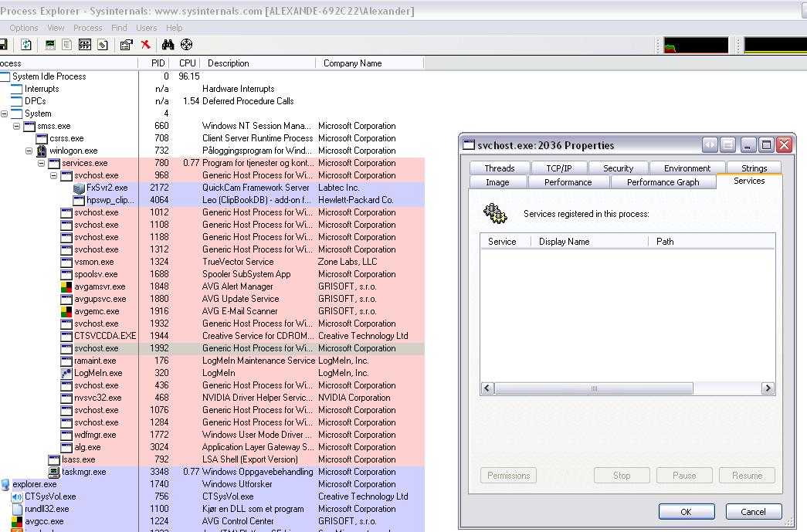
Task: Collapse the services.exe tree node
Action: click(x=41, y=163)
